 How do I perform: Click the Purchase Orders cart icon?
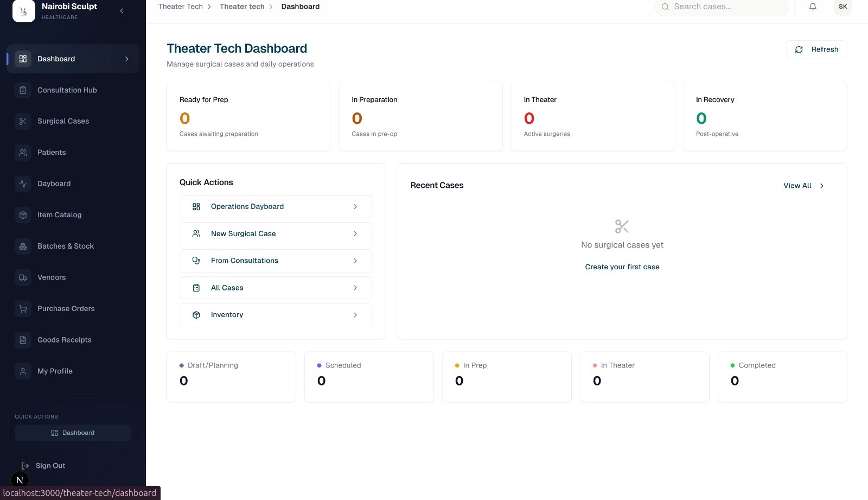tap(23, 308)
